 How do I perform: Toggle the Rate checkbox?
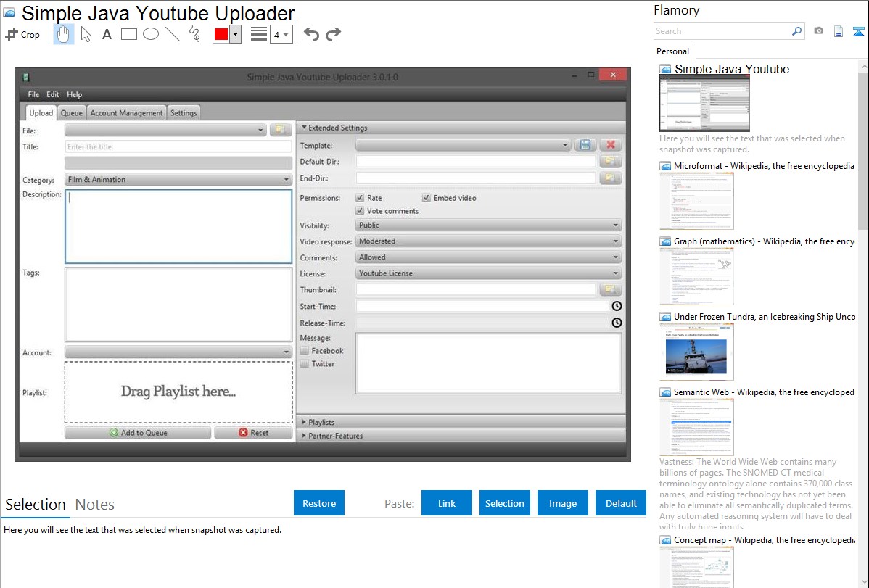[x=360, y=198]
